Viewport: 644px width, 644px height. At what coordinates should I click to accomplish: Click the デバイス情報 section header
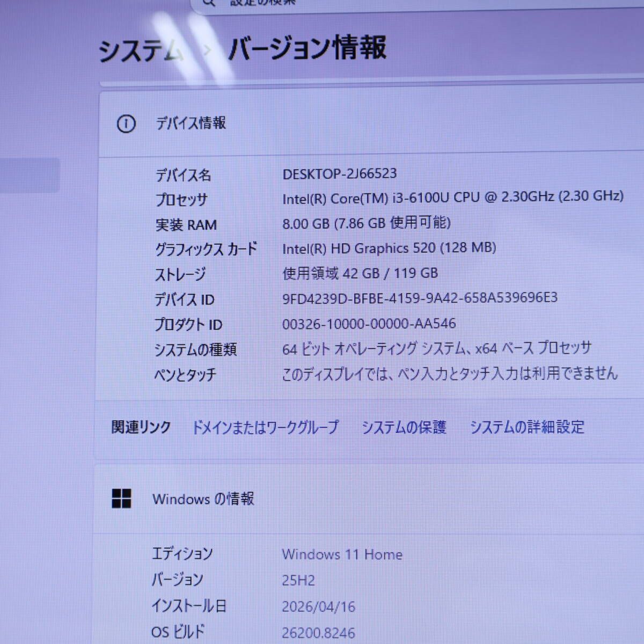(371, 124)
